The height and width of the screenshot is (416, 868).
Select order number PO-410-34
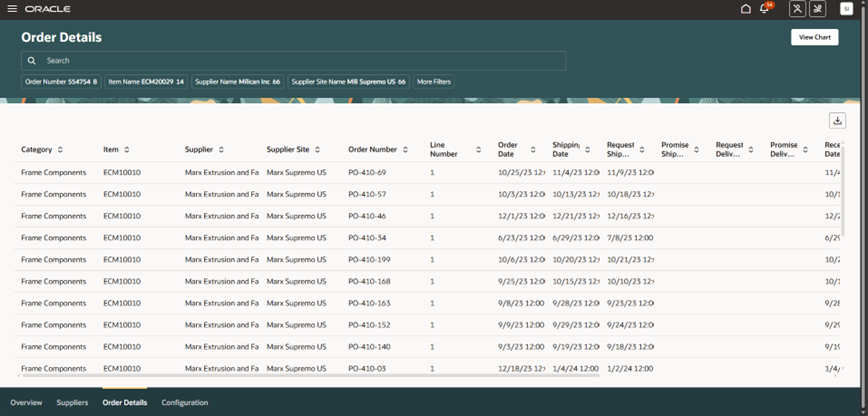367,238
